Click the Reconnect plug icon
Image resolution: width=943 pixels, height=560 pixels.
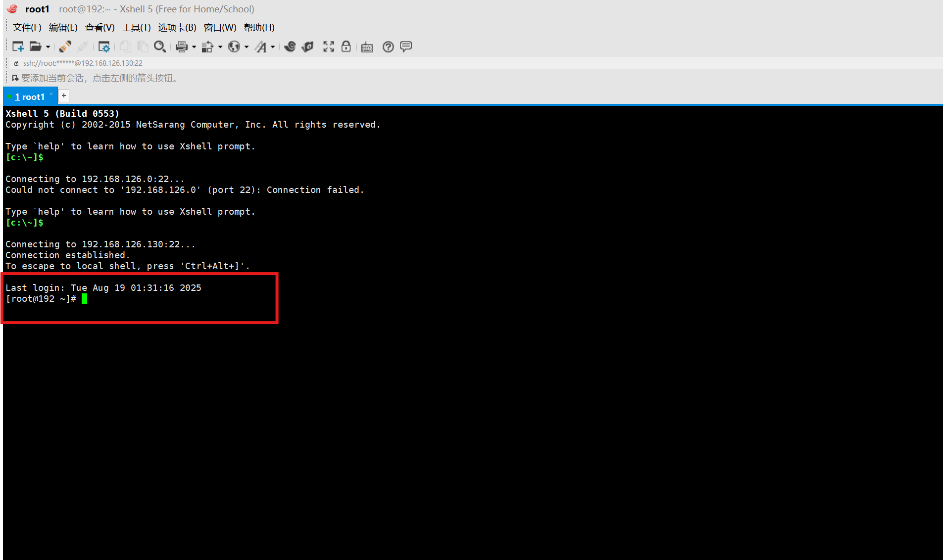click(x=65, y=47)
